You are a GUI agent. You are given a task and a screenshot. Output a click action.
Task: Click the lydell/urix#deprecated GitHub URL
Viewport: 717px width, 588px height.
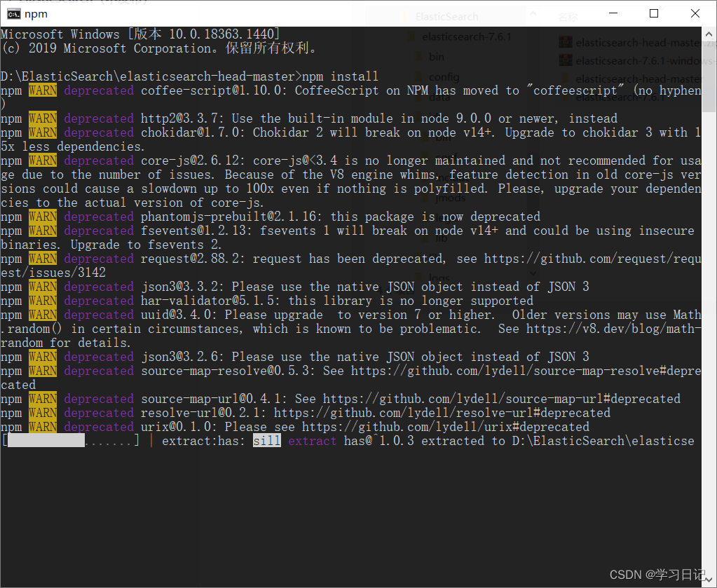(x=446, y=427)
